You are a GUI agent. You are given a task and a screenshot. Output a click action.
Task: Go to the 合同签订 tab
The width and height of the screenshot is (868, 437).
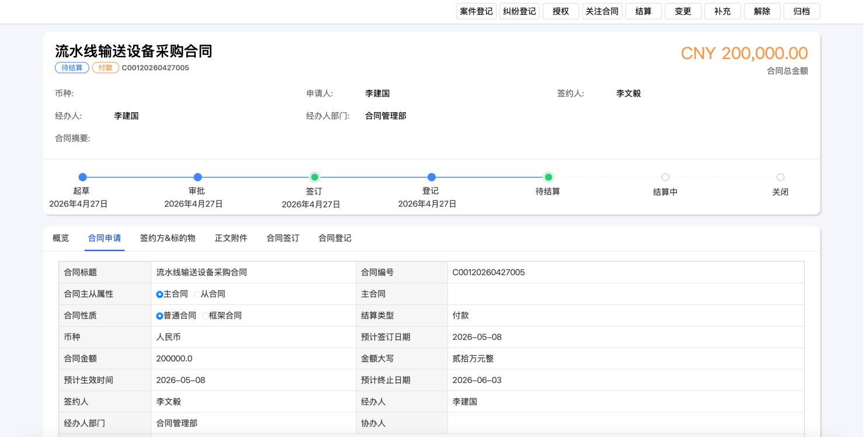point(283,238)
